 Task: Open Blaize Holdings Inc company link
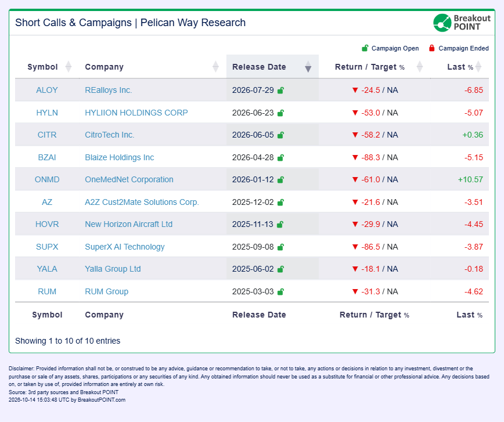tap(119, 157)
